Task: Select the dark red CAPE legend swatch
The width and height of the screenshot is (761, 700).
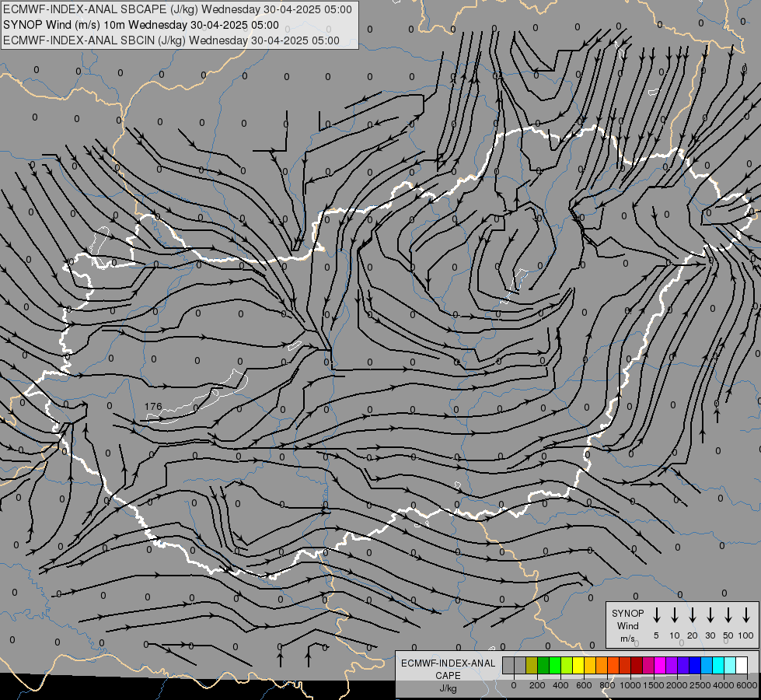Action: (637, 665)
